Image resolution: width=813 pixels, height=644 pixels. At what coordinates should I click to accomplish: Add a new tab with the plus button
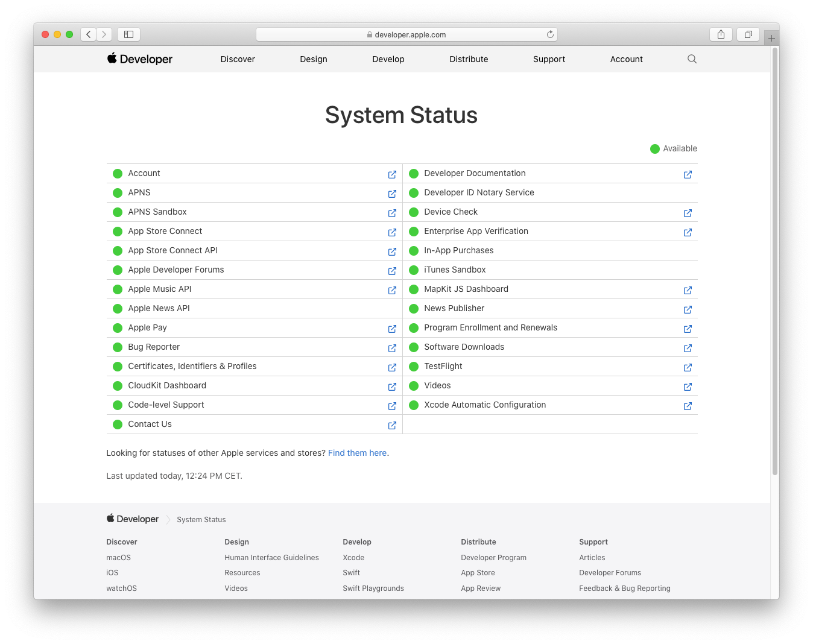point(771,38)
